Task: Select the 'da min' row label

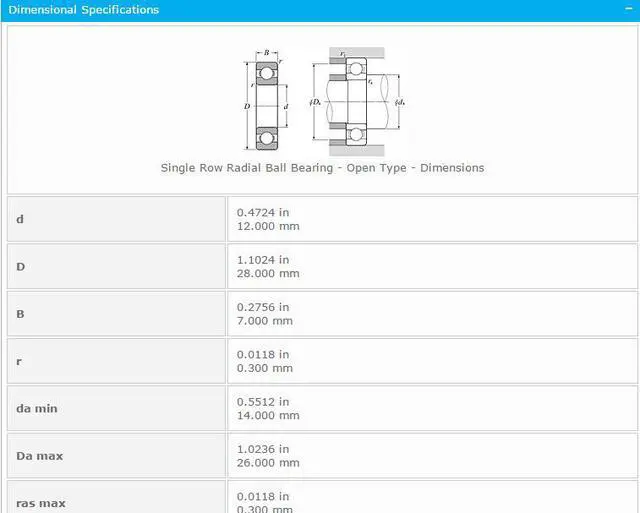Action: (x=37, y=408)
